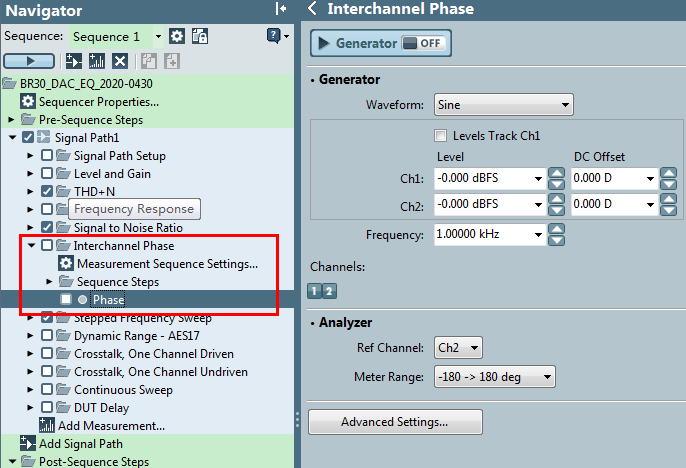686x468 pixels.
Task: Click the greyed paste-add toolbar icon
Action: pos(172,61)
